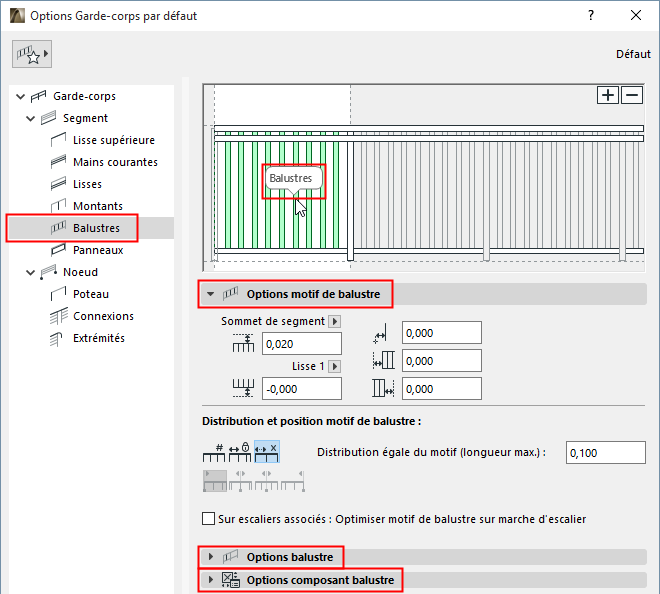This screenshot has height=594, width=660.
Task: Select Lisse supérieure in the tree
Action: coord(114,140)
